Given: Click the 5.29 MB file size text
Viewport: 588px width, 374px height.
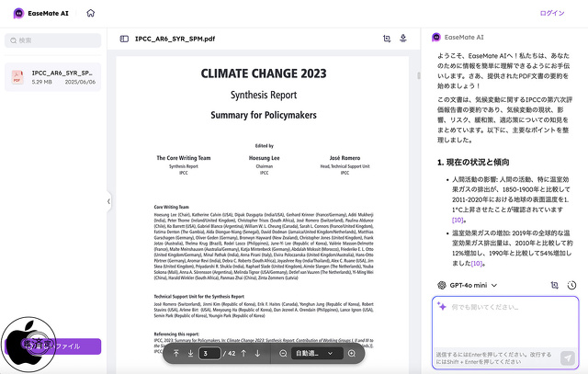Looking at the screenshot, I should [42, 82].
